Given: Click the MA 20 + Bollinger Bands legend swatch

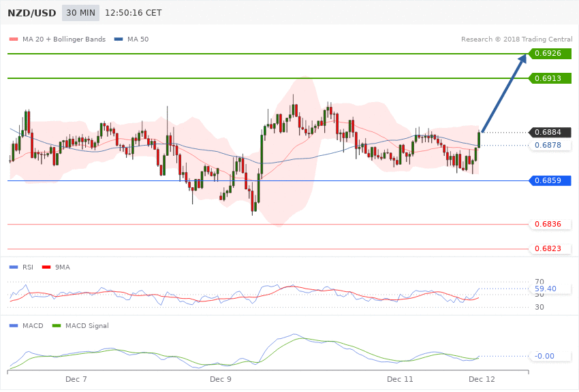Looking at the screenshot, I should coord(14,39).
